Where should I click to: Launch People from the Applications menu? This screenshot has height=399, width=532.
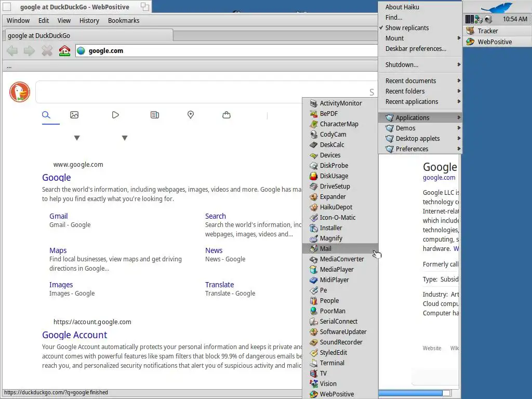[340, 301]
